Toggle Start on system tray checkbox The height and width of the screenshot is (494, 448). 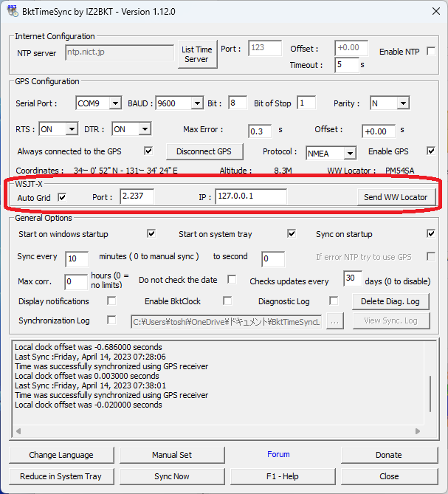coord(292,234)
